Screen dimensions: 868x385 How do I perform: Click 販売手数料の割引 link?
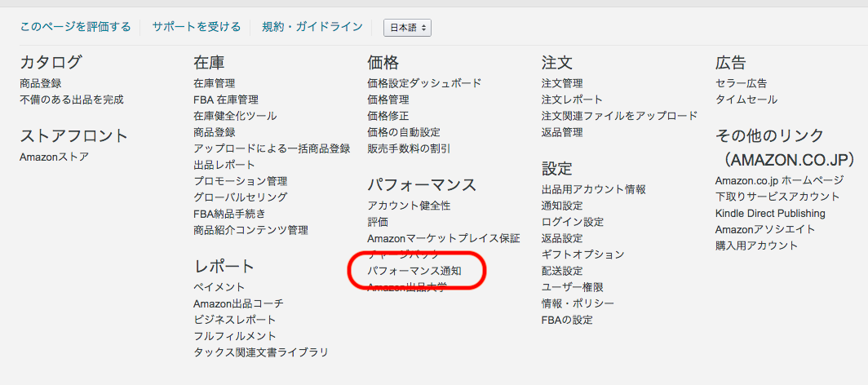click(409, 148)
